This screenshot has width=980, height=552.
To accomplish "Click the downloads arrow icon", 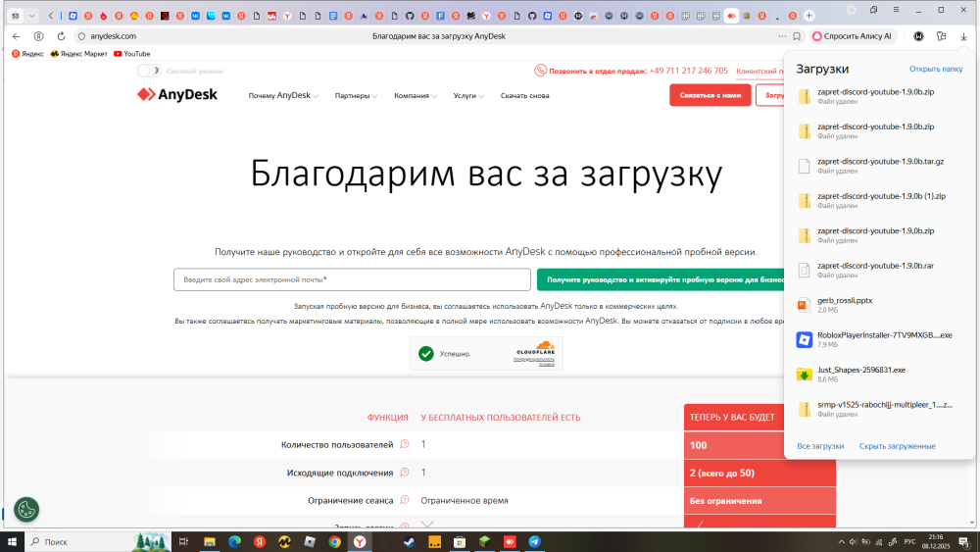I will [963, 36].
